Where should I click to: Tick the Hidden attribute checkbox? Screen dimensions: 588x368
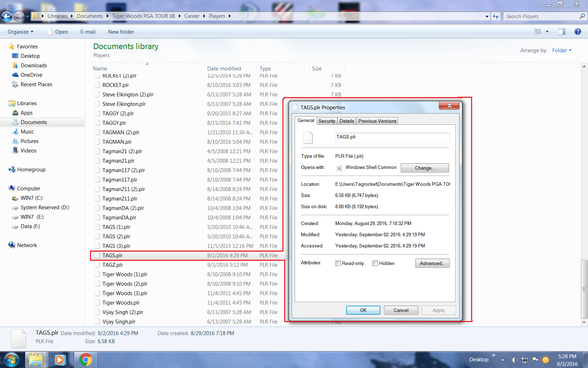[375, 263]
